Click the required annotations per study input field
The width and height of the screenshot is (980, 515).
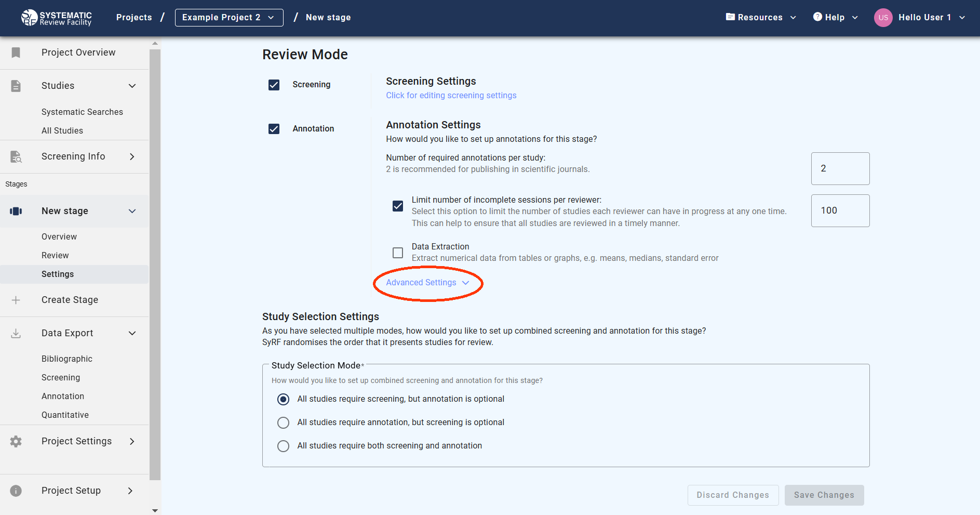pyautogui.click(x=840, y=168)
